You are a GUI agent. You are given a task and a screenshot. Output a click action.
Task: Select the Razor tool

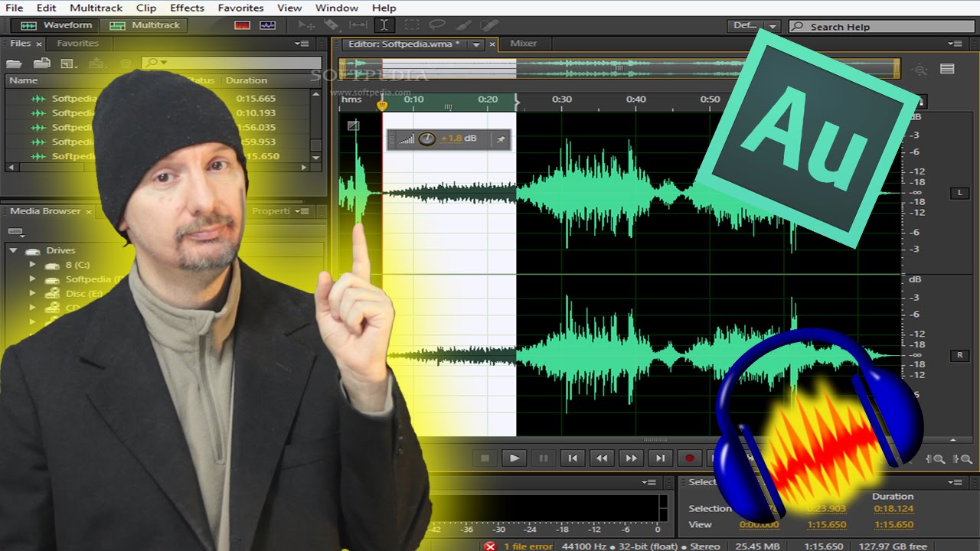coord(332,25)
